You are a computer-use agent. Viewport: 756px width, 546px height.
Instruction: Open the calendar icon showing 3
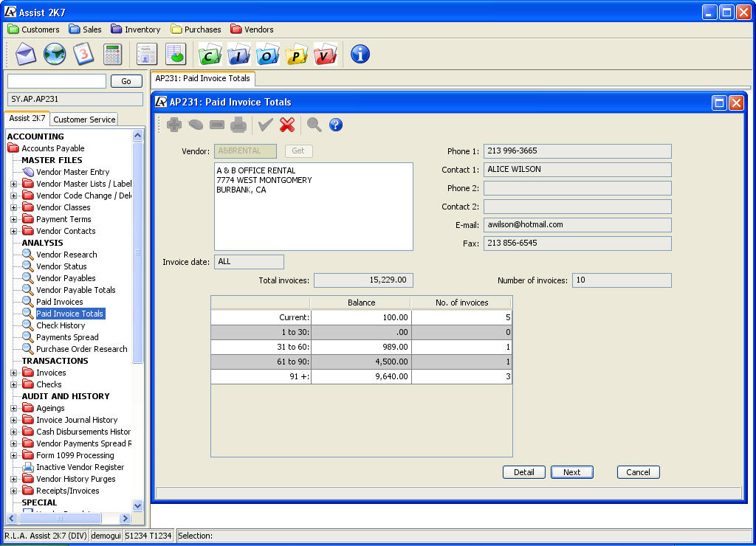(x=83, y=54)
